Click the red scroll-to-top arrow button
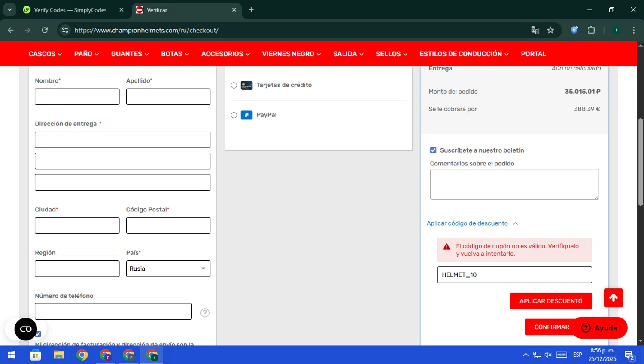 click(613, 298)
